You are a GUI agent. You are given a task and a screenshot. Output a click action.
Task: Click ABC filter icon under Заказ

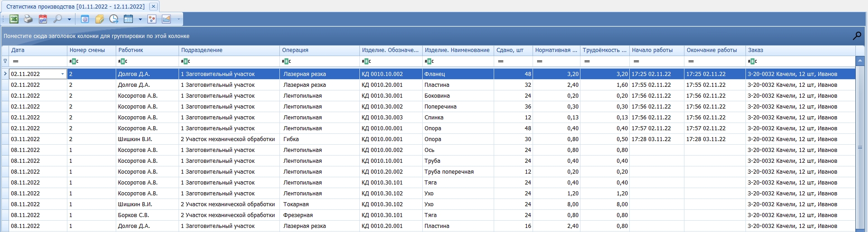pyautogui.click(x=752, y=61)
